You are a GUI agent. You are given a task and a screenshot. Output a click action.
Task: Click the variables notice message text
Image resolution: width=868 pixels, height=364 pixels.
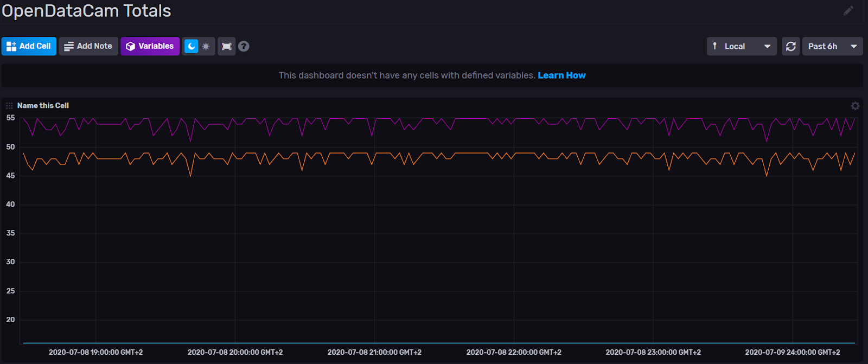point(407,75)
